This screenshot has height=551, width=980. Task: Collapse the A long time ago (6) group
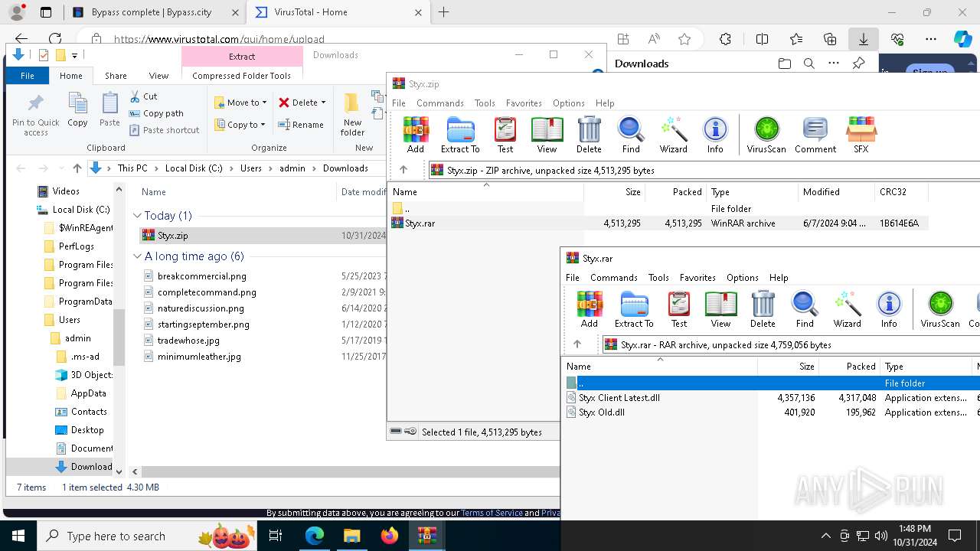pos(137,256)
